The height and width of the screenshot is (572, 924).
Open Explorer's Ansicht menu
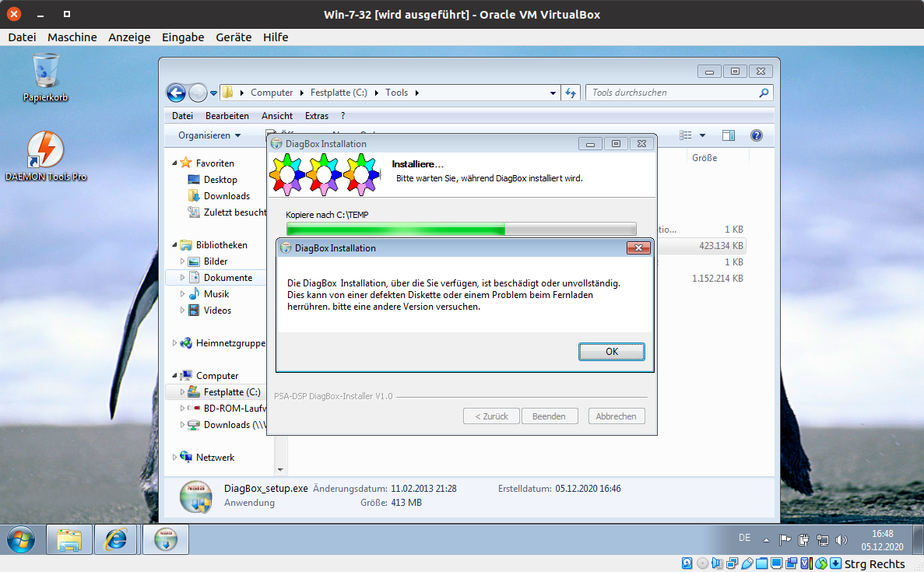(277, 116)
